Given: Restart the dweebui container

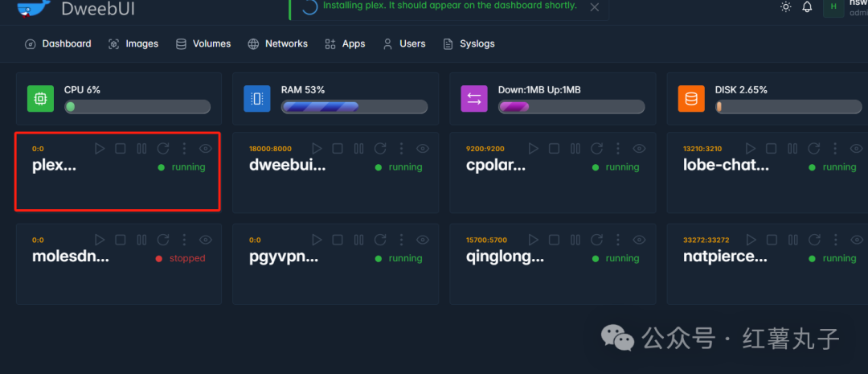Looking at the screenshot, I should [379, 149].
